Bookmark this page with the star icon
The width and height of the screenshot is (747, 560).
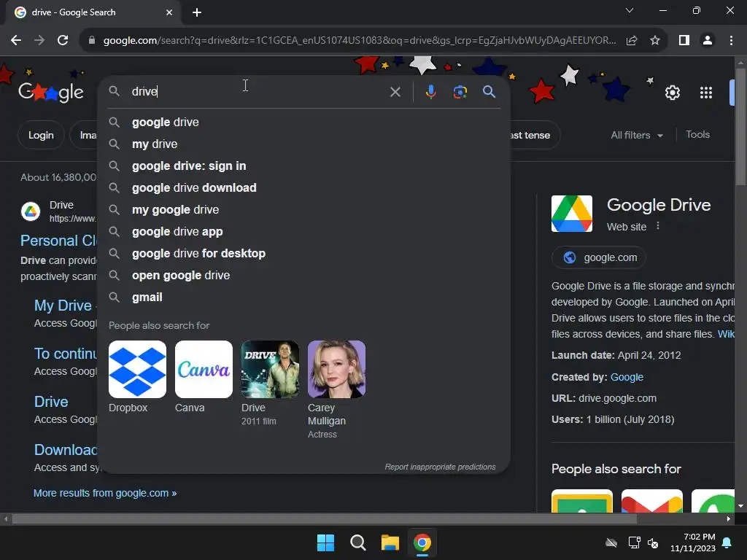point(655,41)
